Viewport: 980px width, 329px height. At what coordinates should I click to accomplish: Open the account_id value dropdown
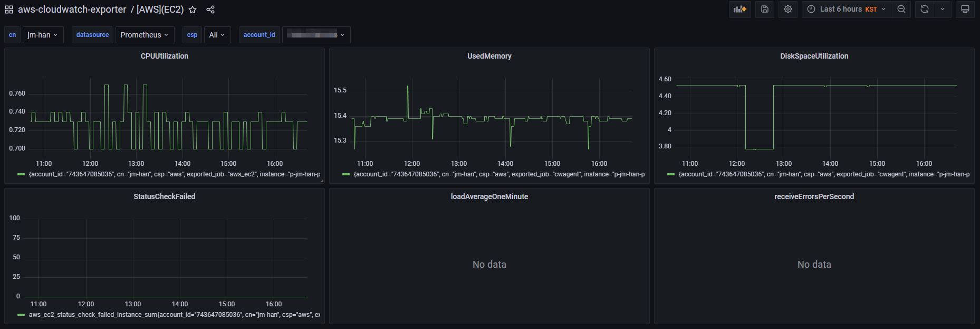click(316, 35)
